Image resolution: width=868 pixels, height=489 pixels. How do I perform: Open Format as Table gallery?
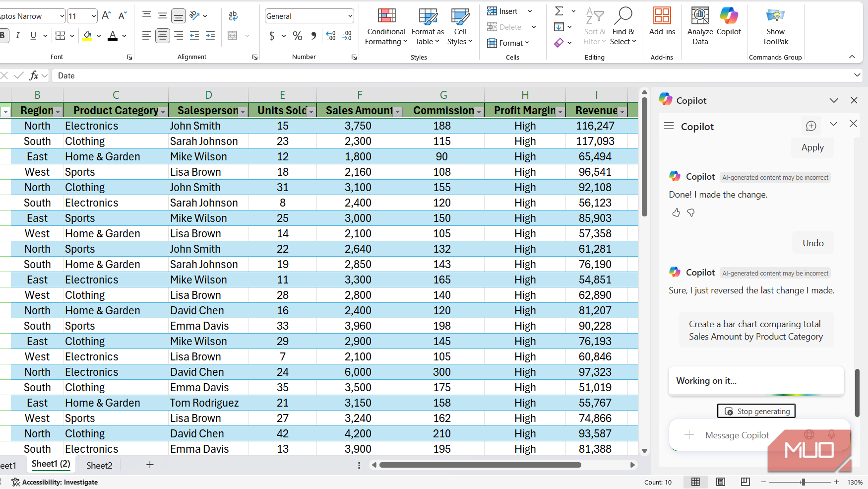428,27
